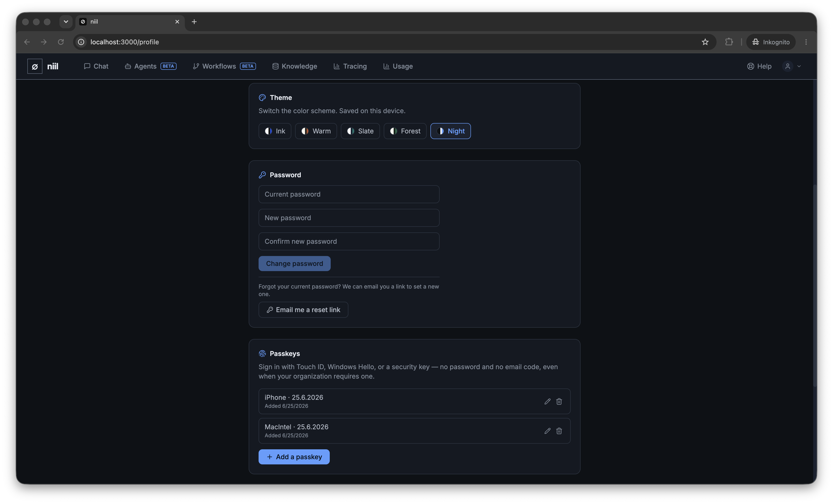Select the Warm theme
The width and height of the screenshot is (833, 504).
316,131
